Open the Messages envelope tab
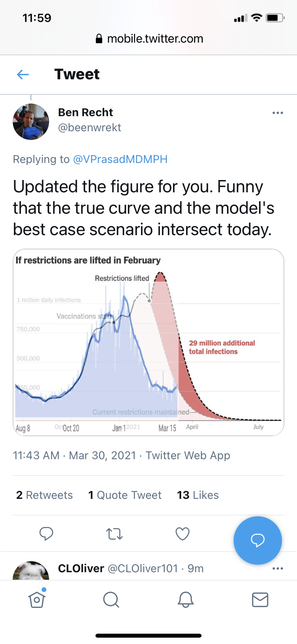297x644 pixels. coord(260,600)
